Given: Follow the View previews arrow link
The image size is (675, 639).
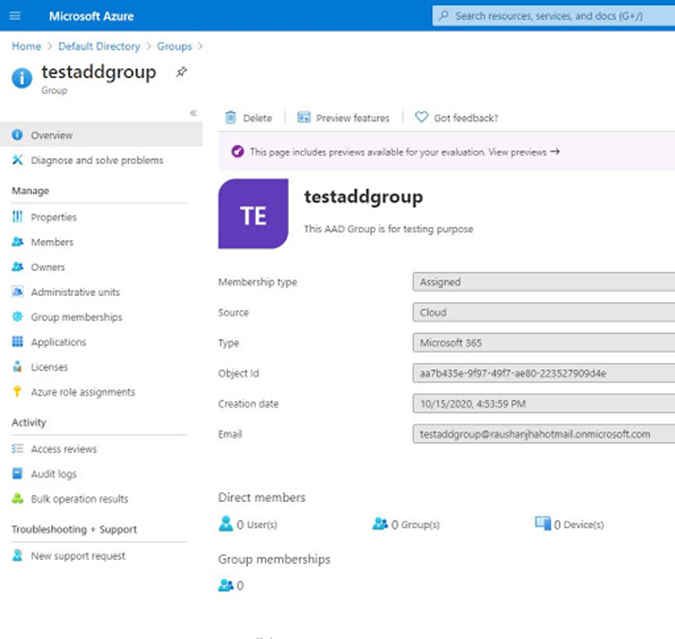Looking at the screenshot, I should pyautogui.click(x=524, y=152).
